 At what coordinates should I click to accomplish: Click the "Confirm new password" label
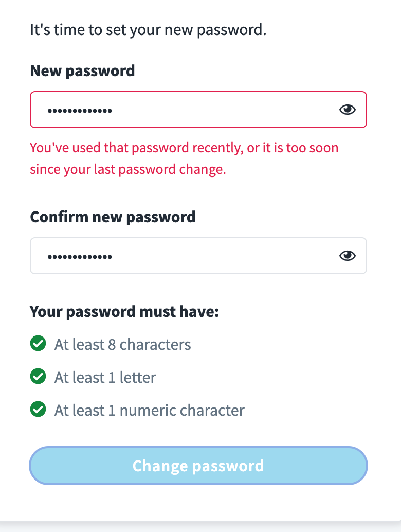(x=113, y=217)
